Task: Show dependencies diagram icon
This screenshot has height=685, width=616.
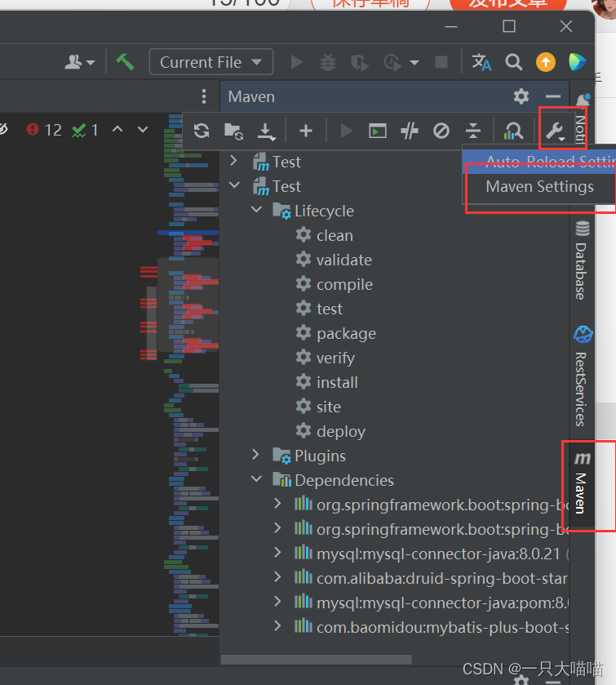Action: pos(513,131)
